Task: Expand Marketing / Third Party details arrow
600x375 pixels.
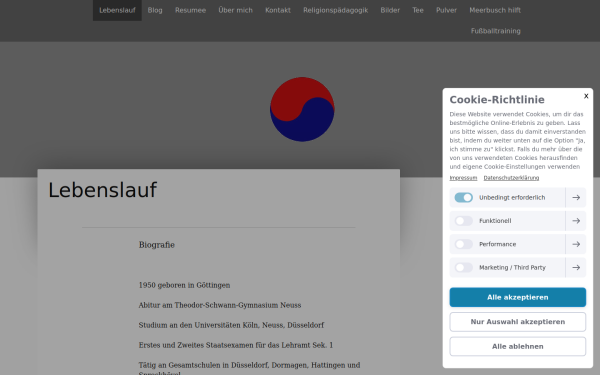Action: tap(576, 267)
